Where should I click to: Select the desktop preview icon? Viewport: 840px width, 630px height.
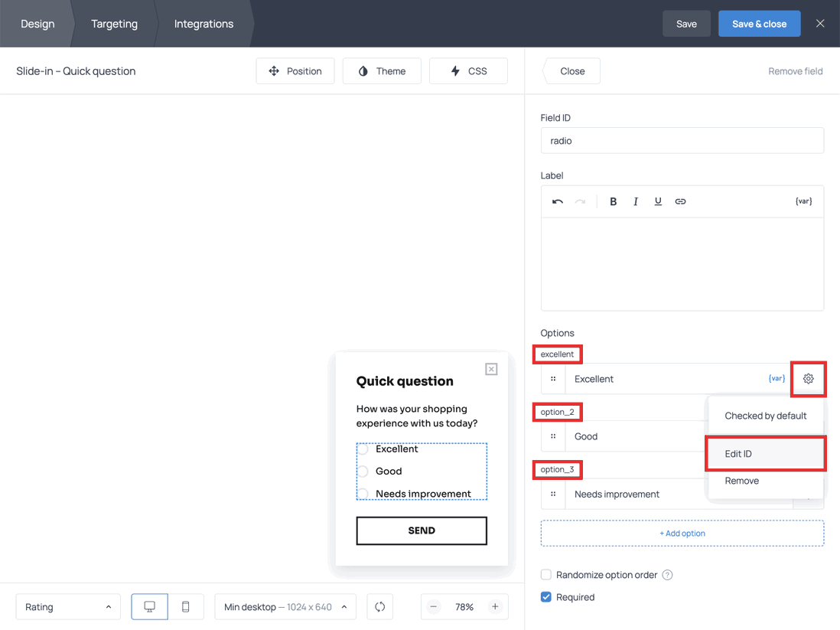[149, 606]
